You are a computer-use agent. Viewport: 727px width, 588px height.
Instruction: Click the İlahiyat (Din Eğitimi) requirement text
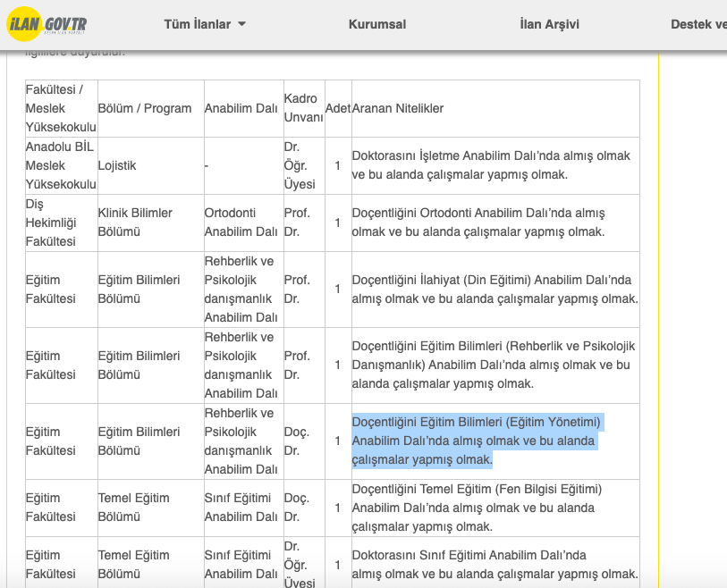click(x=495, y=289)
